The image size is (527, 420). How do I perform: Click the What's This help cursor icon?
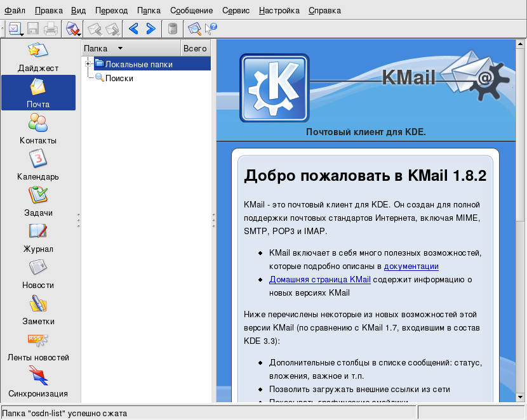pos(211,29)
